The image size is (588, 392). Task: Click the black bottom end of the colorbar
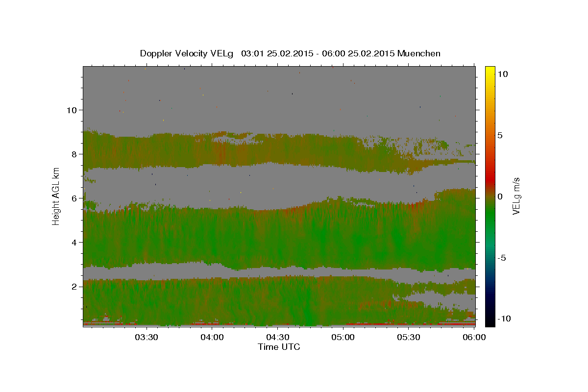pos(490,322)
